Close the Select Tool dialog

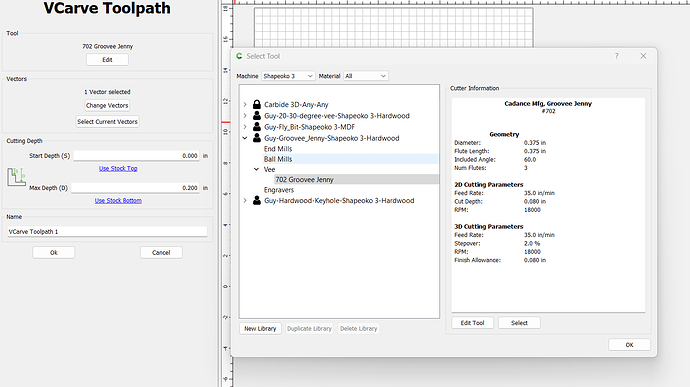pyautogui.click(x=643, y=56)
